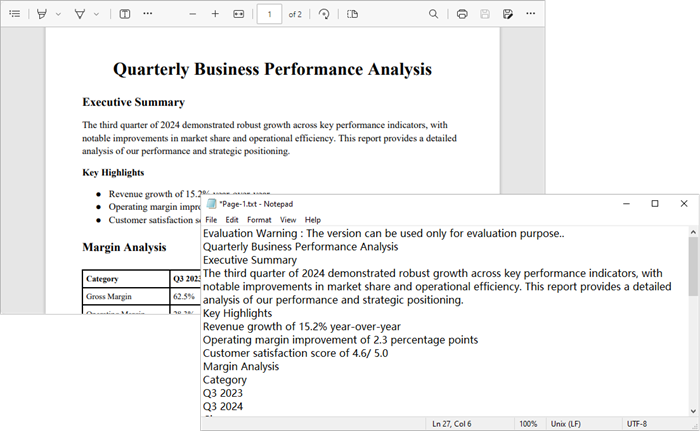Open the Notepad Help menu
Screen dimensions: 700x431
pos(312,220)
